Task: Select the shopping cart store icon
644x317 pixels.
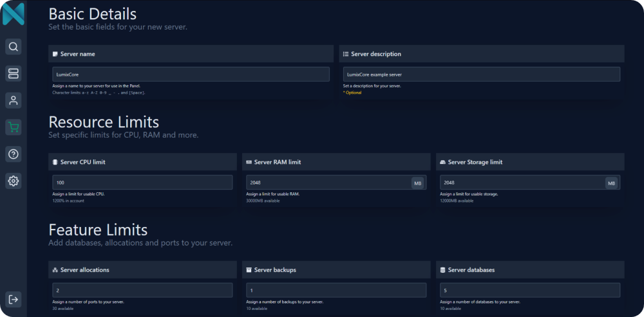Action: (13, 127)
